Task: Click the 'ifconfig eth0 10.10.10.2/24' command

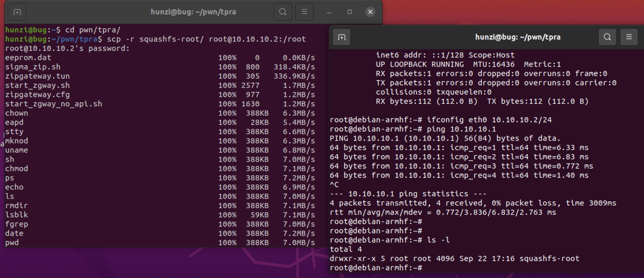Action: click(x=489, y=120)
